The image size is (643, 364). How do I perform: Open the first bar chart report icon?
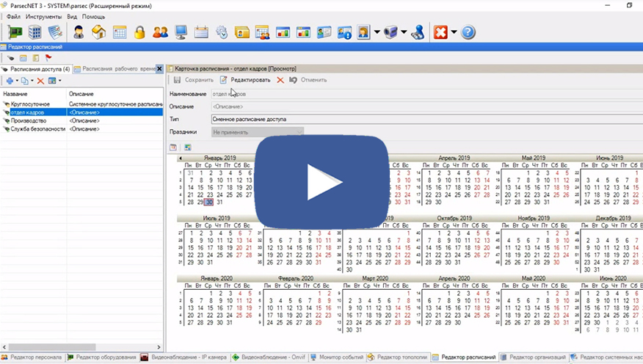tap(283, 32)
